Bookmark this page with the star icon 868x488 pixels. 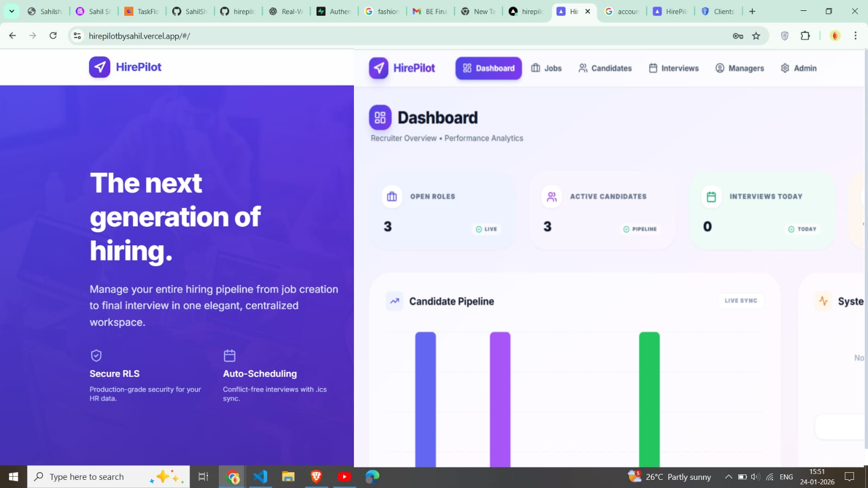pos(756,36)
